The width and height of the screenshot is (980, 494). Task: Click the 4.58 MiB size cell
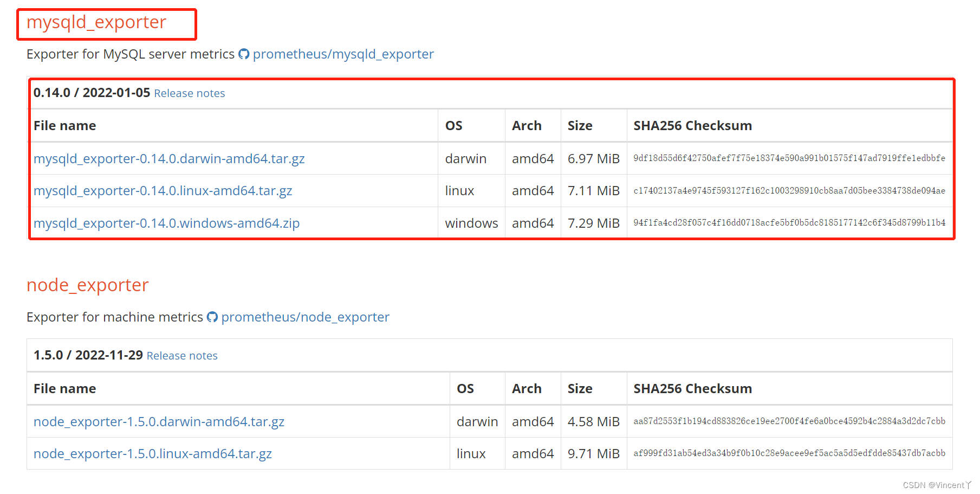tap(594, 421)
